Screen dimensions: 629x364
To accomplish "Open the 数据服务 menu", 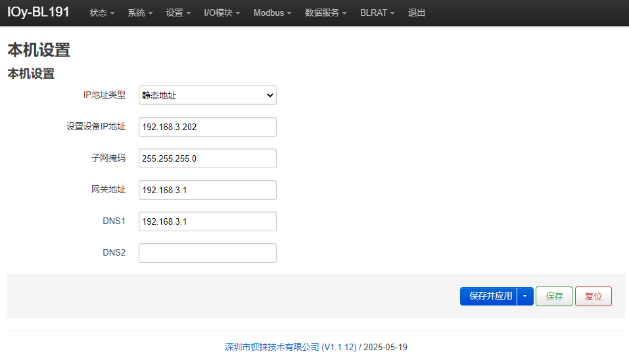I will (x=326, y=13).
